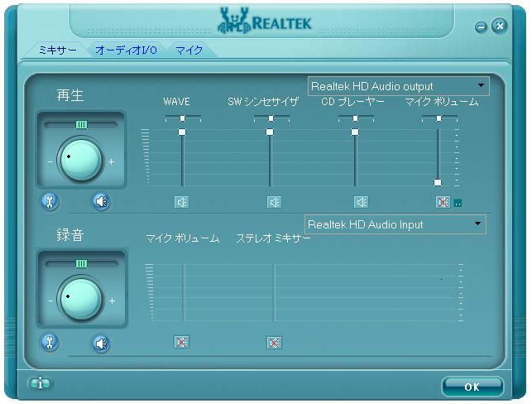Switch to オーディオI/O tab
Image resolution: width=532 pixels, height=404 pixels.
point(126,50)
